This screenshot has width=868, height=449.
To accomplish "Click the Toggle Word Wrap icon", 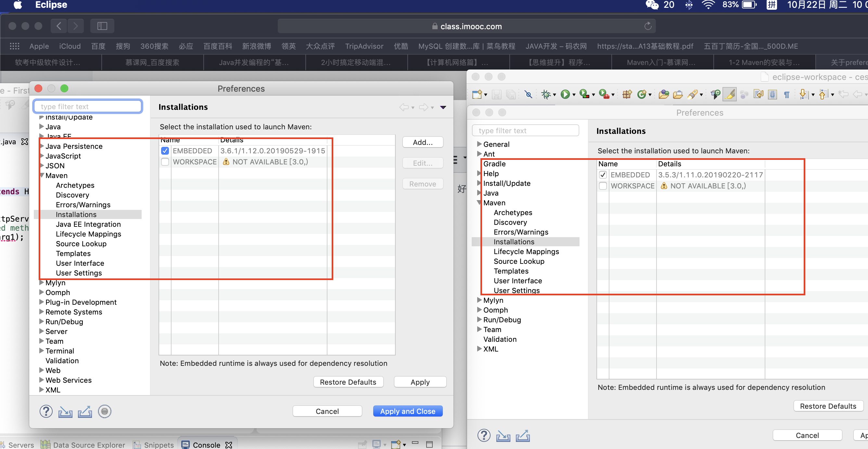I will (759, 95).
